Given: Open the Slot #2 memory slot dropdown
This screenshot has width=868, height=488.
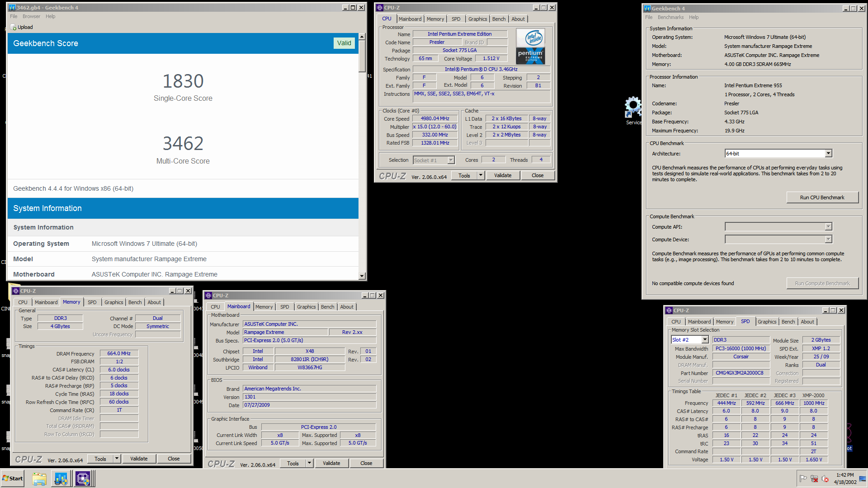Looking at the screenshot, I should coord(704,340).
